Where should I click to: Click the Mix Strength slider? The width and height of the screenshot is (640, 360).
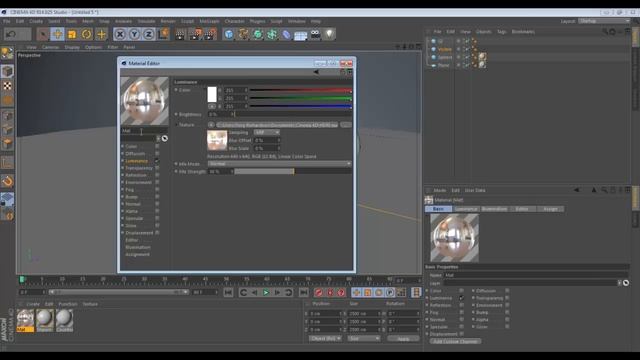coord(293,171)
